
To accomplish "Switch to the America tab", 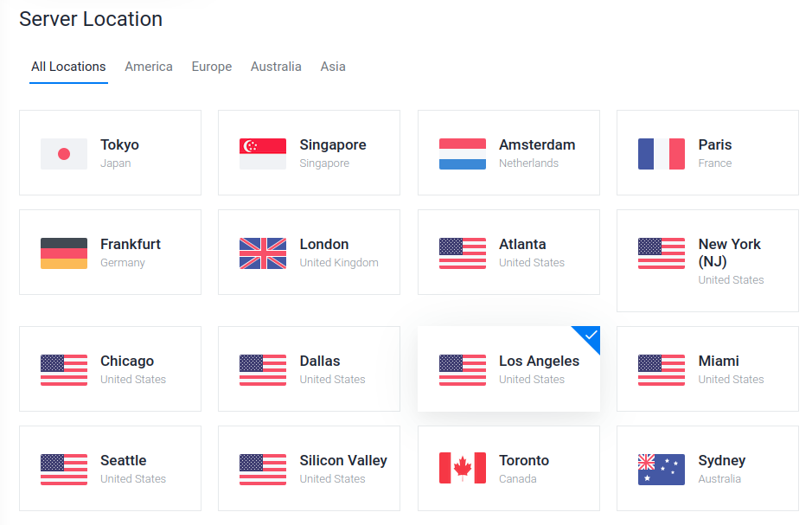I will (x=149, y=67).
